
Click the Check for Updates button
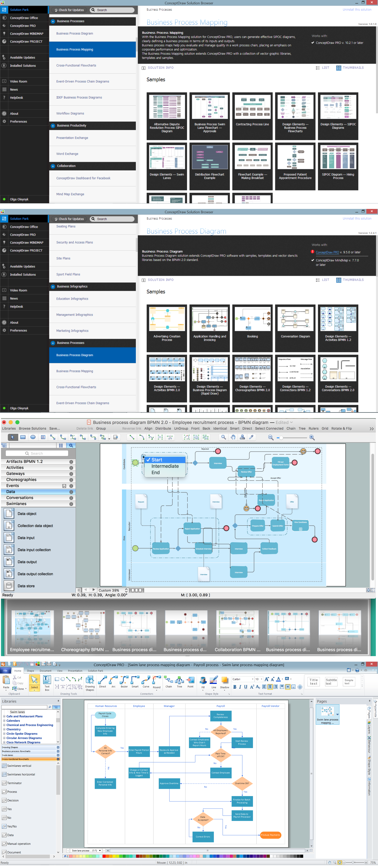coord(69,10)
